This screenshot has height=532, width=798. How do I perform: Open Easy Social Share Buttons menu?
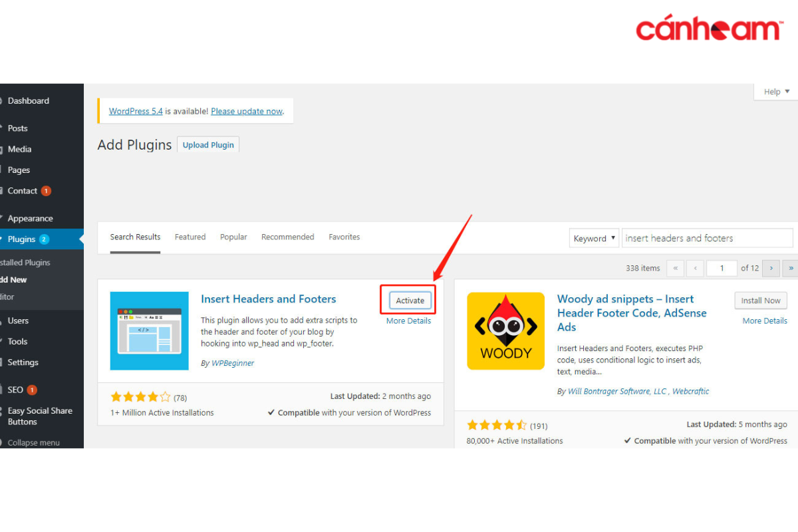click(x=41, y=416)
